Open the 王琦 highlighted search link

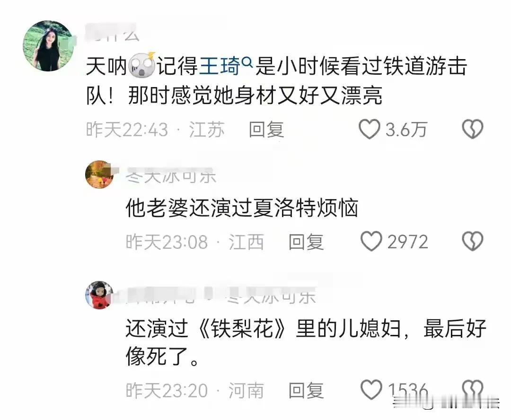220,66
